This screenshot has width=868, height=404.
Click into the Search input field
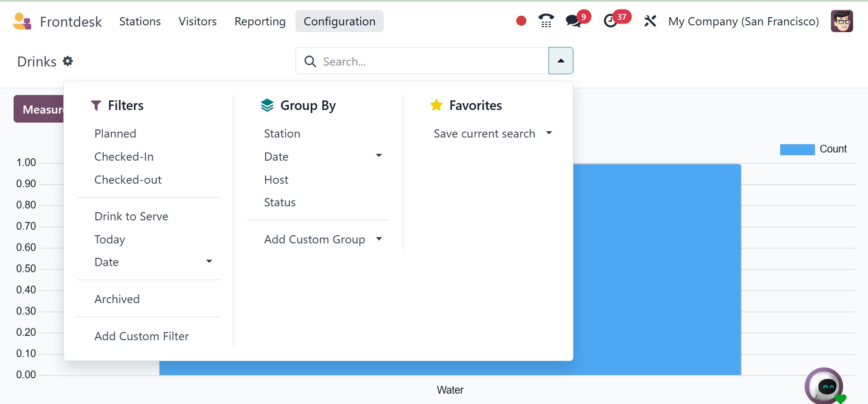click(430, 62)
